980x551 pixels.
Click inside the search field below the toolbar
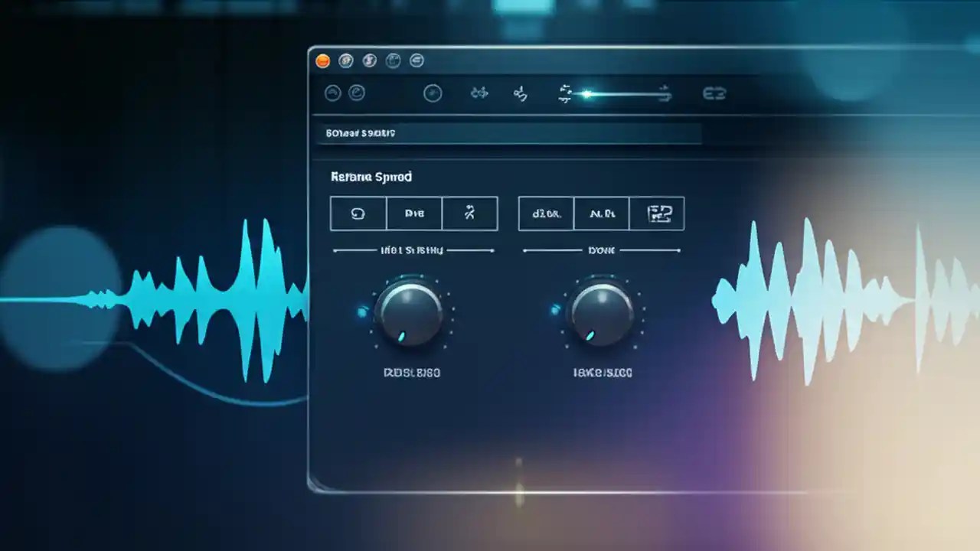point(509,132)
